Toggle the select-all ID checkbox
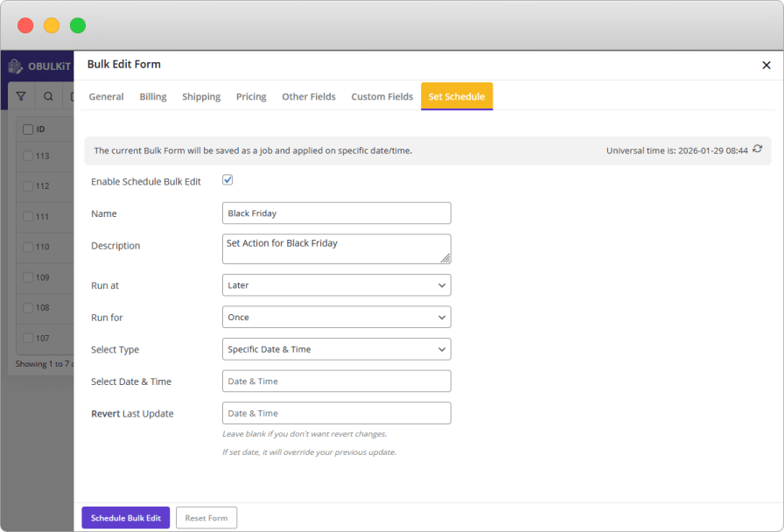 [28, 129]
